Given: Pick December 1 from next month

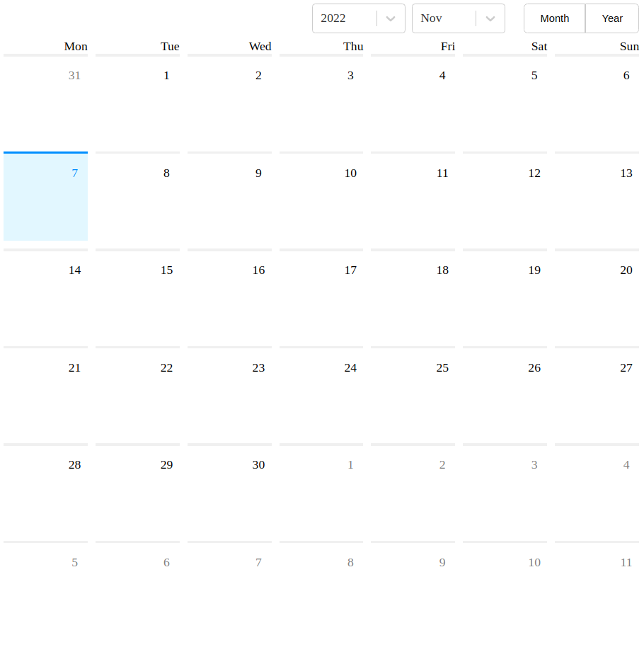Looking at the screenshot, I should pyautogui.click(x=321, y=488).
